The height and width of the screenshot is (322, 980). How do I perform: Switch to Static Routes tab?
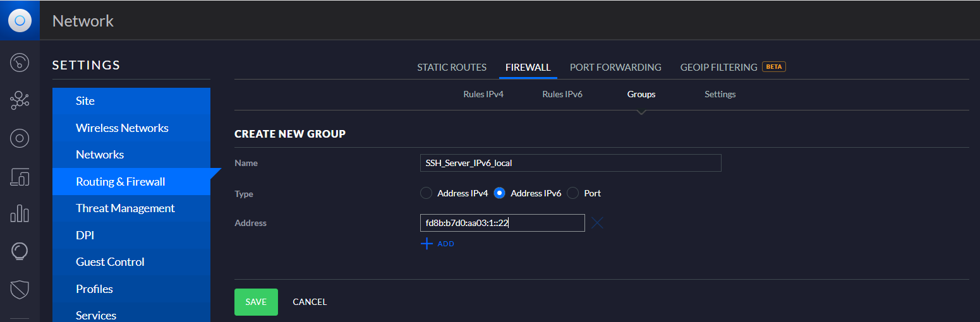(x=452, y=67)
